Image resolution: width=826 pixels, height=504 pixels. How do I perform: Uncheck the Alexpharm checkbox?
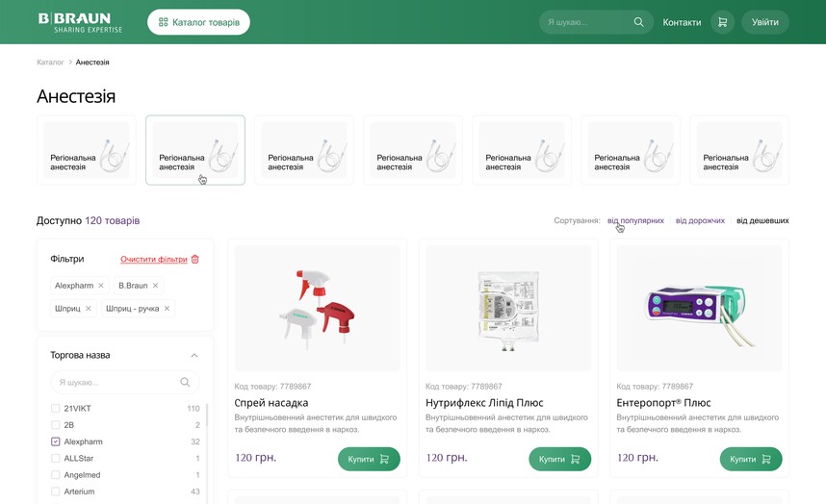pos(55,441)
